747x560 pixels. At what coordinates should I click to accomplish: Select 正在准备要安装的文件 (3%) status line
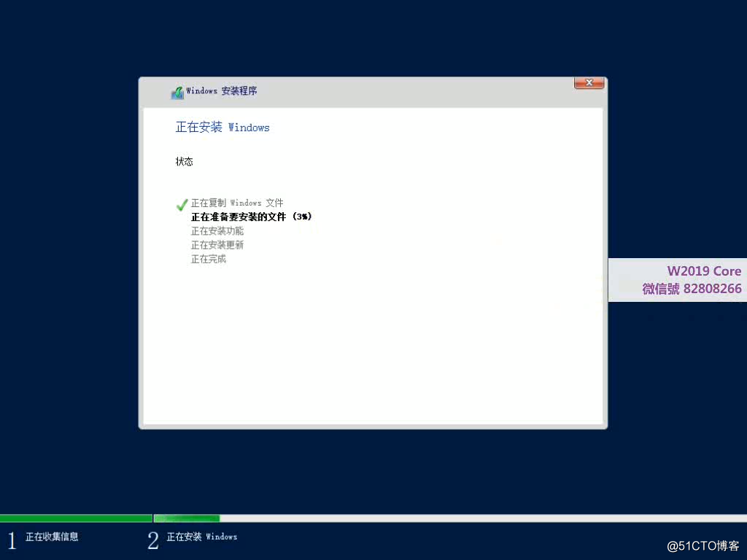[251, 217]
